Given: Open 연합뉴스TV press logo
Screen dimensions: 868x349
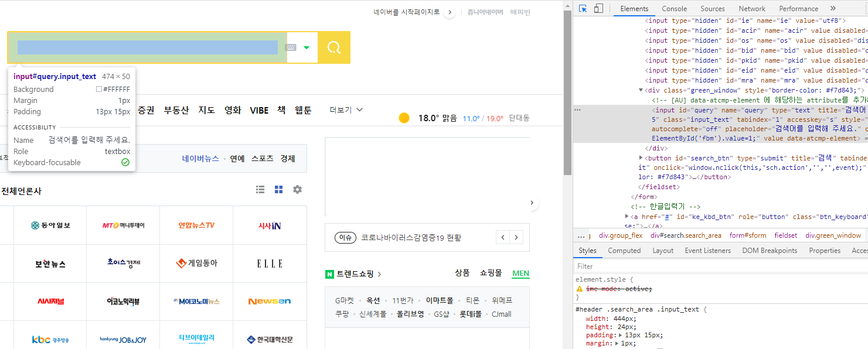Looking at the screenshot, I should pos(196,225).
